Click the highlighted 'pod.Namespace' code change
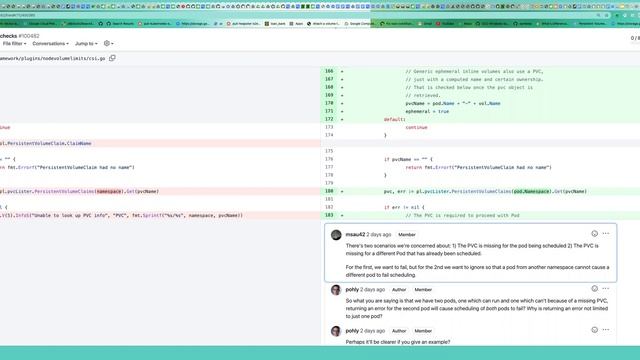 pos(531,191)
